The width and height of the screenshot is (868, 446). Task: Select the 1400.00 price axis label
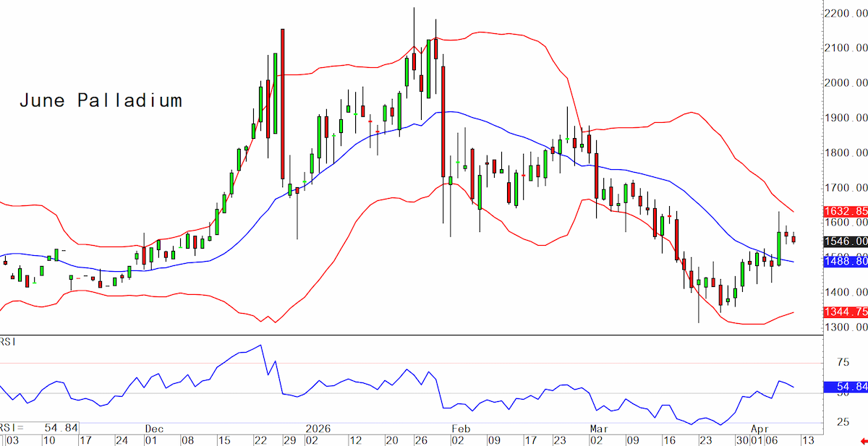coord(846,293)
